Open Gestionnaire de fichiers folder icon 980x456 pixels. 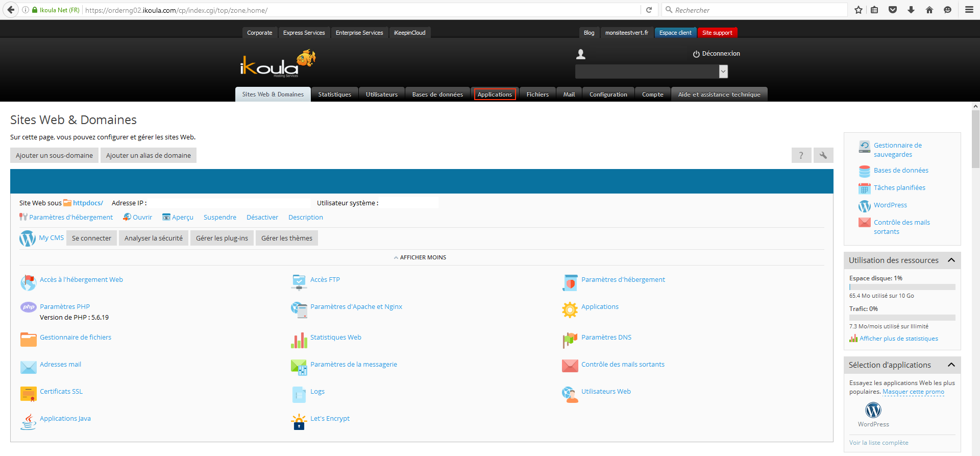click(x=29, y=340)
